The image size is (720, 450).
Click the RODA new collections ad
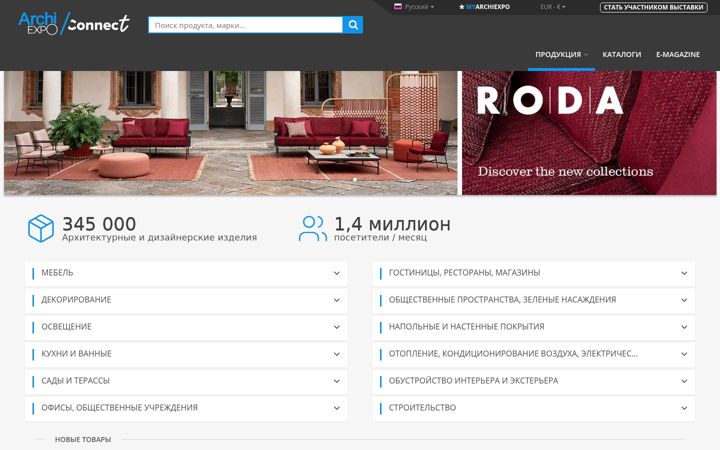click(589, 133)
